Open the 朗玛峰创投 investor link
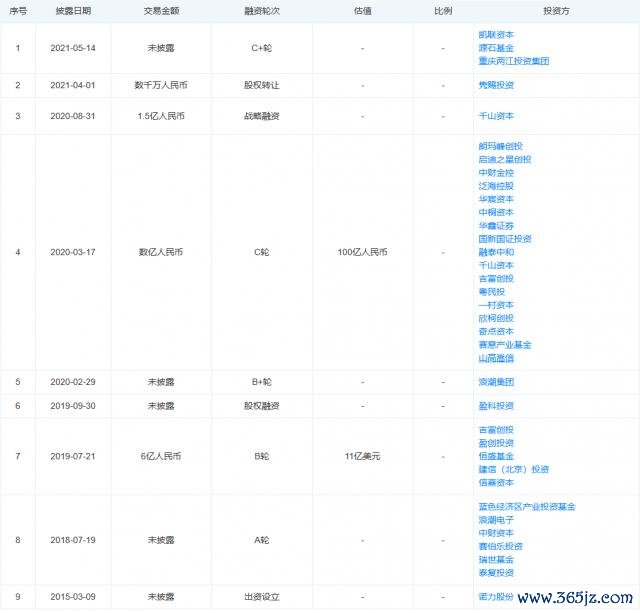 click(x=500, y=146)
